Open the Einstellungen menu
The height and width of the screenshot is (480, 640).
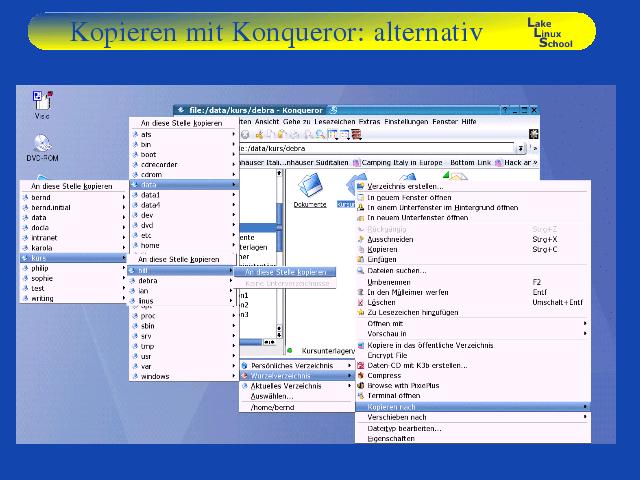(x=406, y=122)
